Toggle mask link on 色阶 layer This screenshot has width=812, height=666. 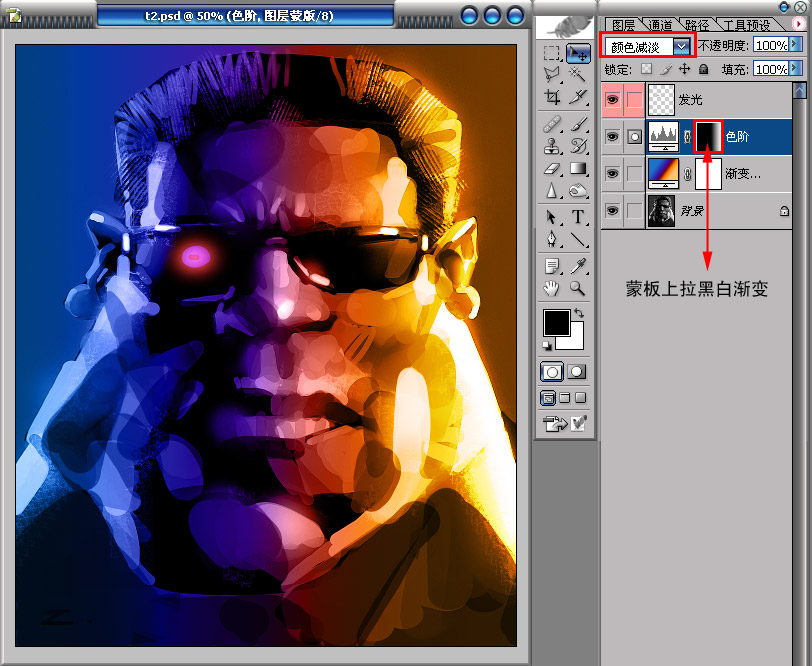(687, 137)
